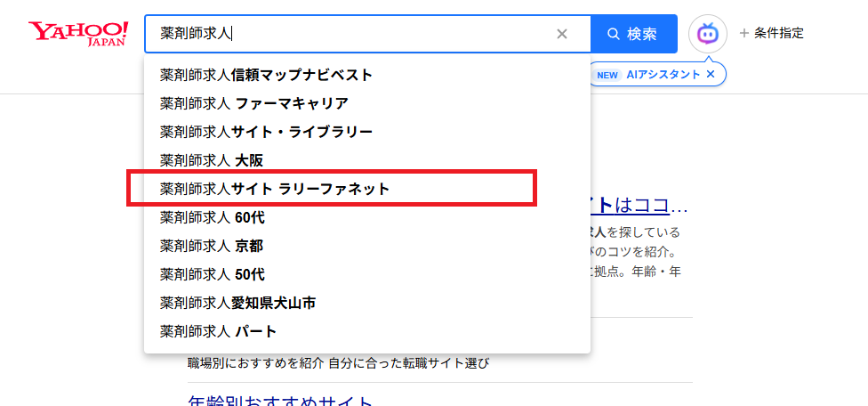Clear the search box with the X icon
This screenshot has height=406, width=868.
coord(562,34)
